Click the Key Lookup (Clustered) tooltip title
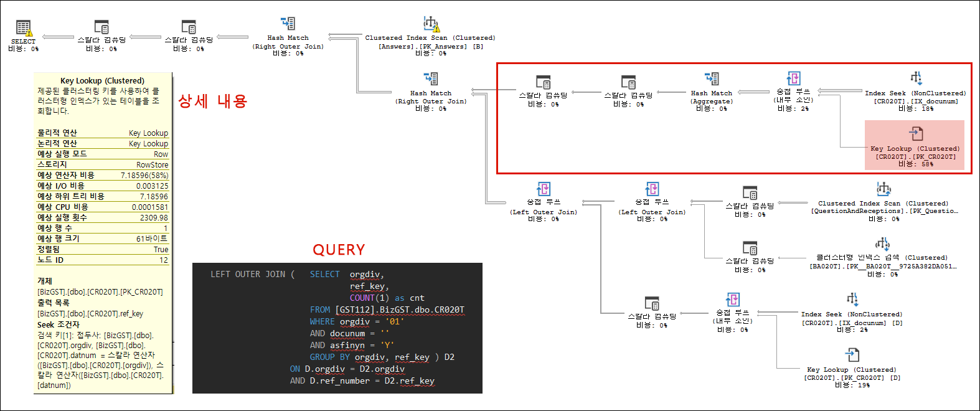This screenshot has width=980, height=411. click(102, 81)
